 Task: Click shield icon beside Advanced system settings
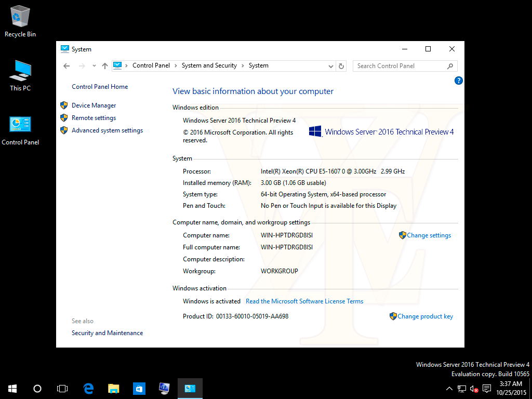coord(64,130)
